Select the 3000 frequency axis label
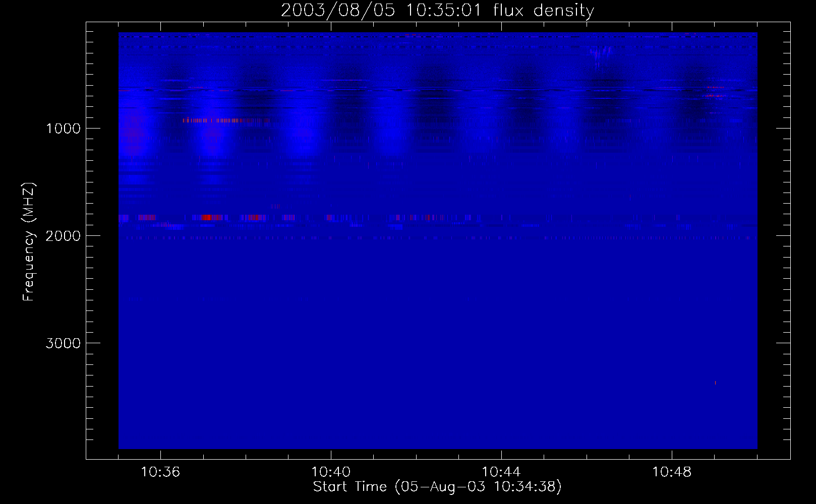Image resolution: width=816 pixels, height=504 pixels. [63, 343]
